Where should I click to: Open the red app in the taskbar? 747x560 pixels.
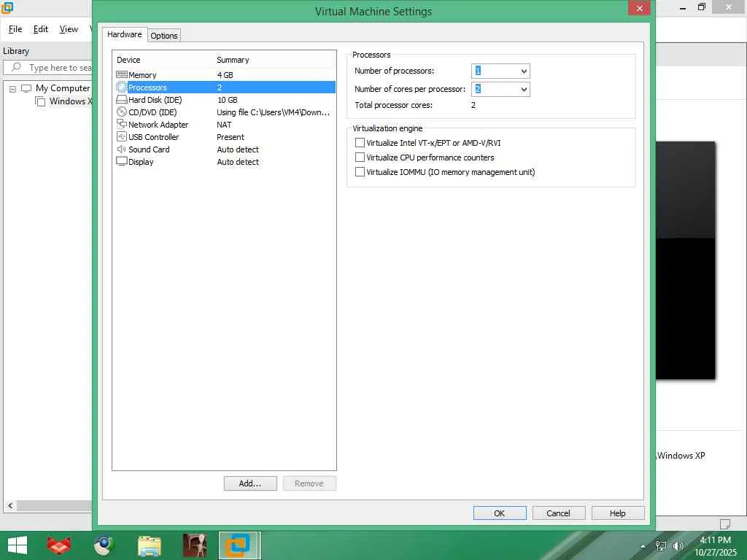point(58,545)
